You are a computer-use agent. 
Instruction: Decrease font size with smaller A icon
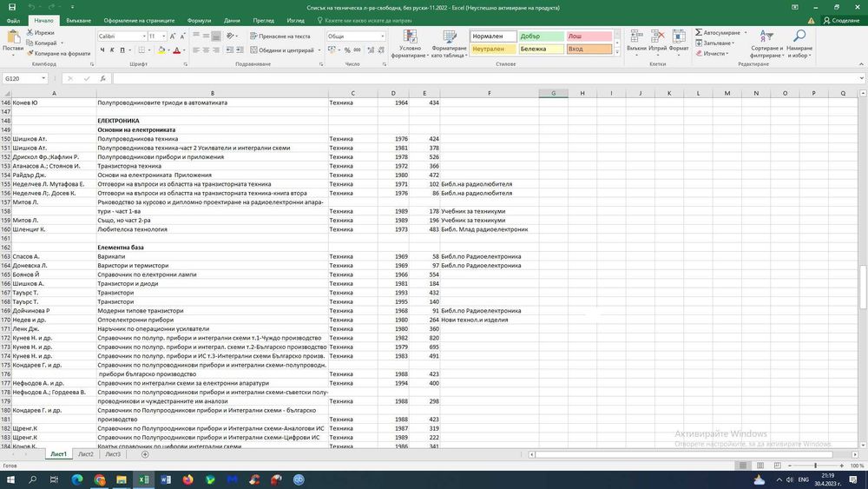182,36
